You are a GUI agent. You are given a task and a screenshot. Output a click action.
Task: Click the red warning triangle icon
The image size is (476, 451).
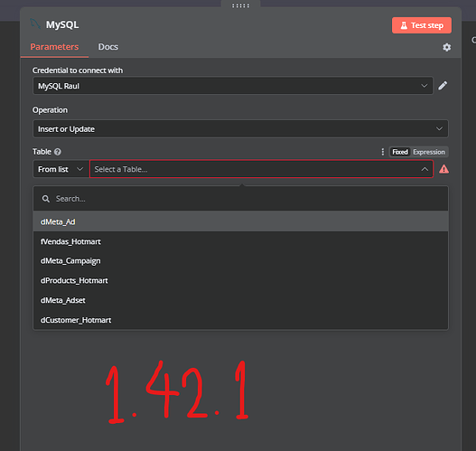443,169
